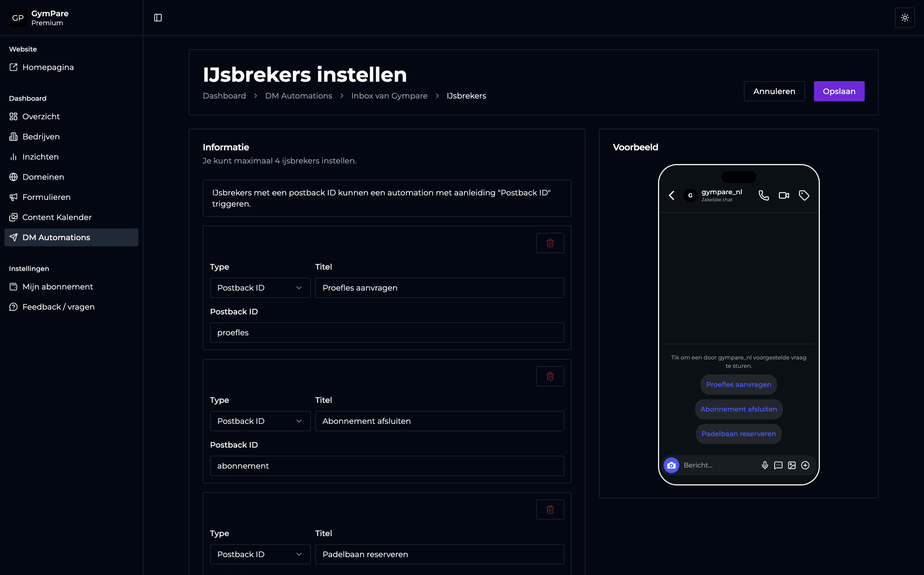The width and height of the screenshot is (924, 575).
Task: Delete the Proefles aanvragen ijsbreker via trash icon
Action: tap(550, 243)
